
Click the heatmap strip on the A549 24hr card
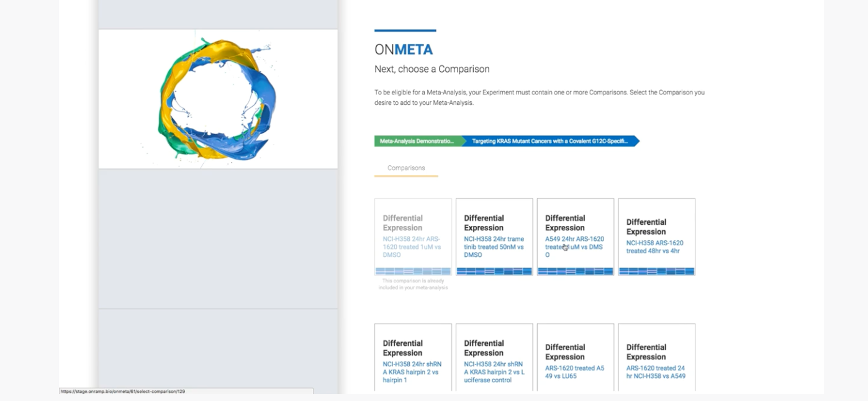click(x=576, y=271)
